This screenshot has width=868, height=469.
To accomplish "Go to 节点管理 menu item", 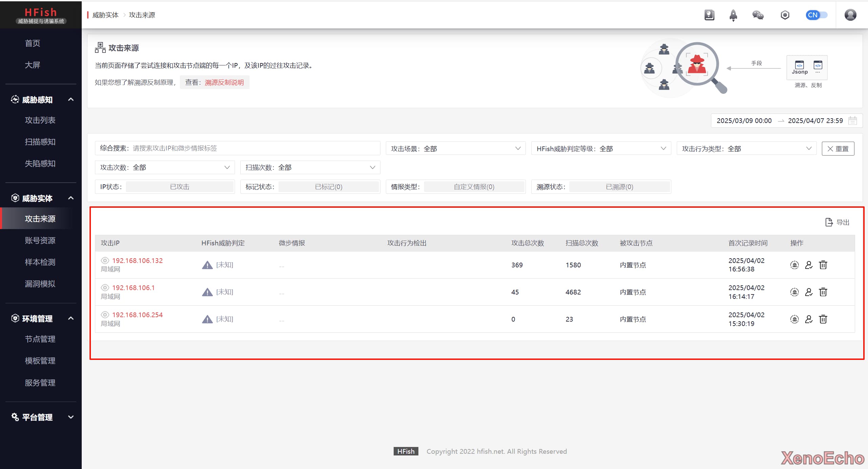I will (40, 339).
